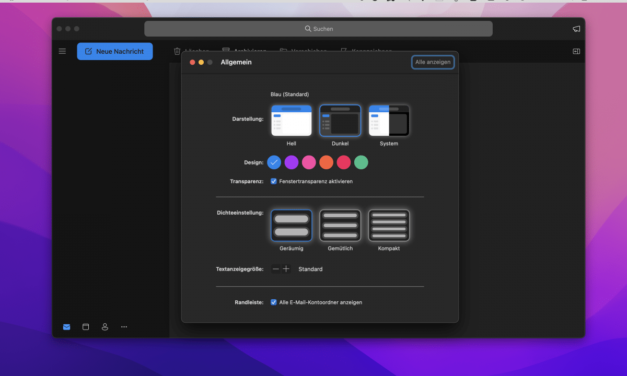Choose the orange design color
Viewport: 627px width, 376px height.
click(326, 162)
